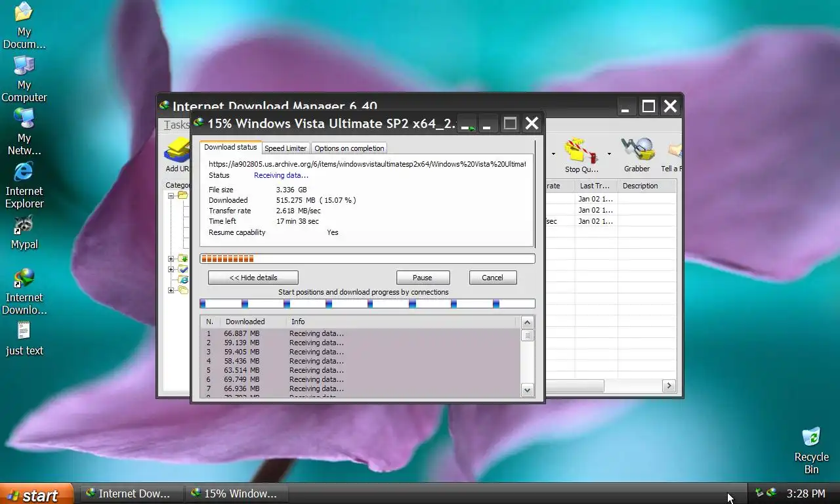The height and width of the screenshot is (504, 840).
Task: Switch to Options on completion tab
Action: (349, 148)
